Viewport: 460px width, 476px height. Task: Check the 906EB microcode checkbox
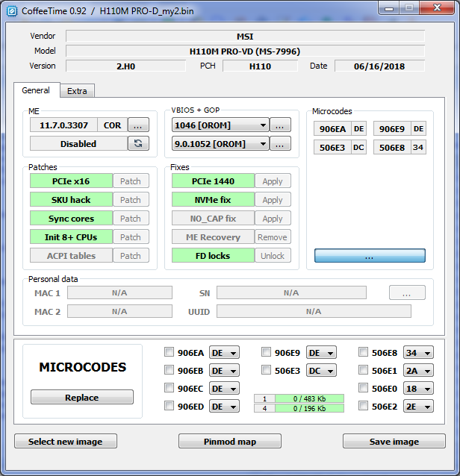[169, 370]
